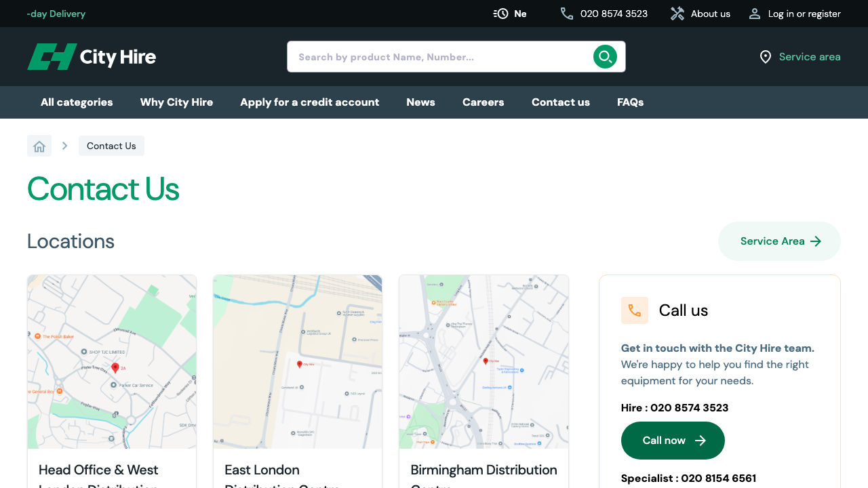The width and height of the screenshot is (868, 488).
Task: Select Apply for a credit account
Action: click(309, 102)
